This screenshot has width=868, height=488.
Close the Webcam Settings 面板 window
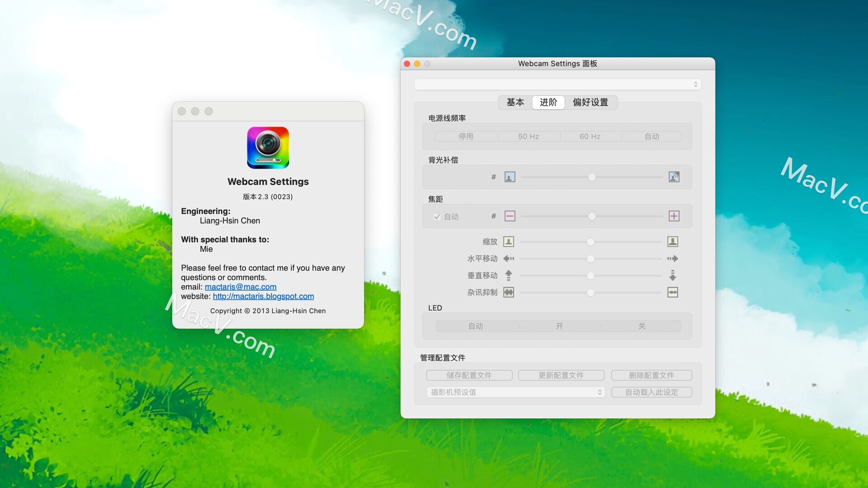407,64
